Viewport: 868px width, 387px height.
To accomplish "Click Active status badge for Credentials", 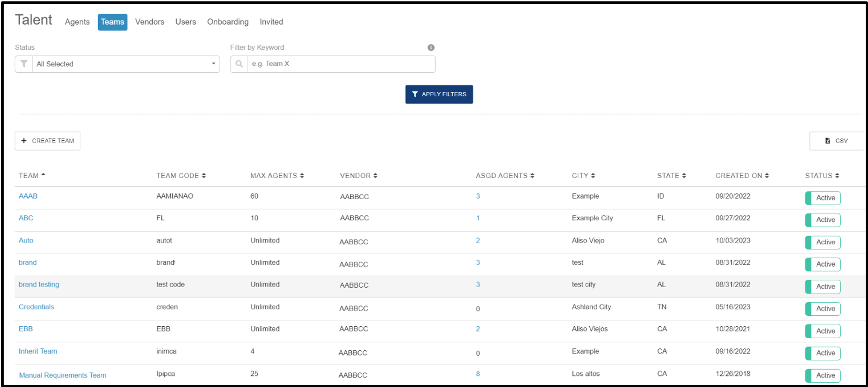I will (x=823, y=309).
